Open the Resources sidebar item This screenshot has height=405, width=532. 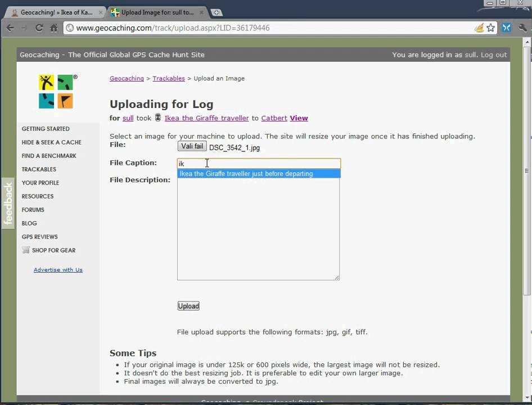[x=37, y=196]
